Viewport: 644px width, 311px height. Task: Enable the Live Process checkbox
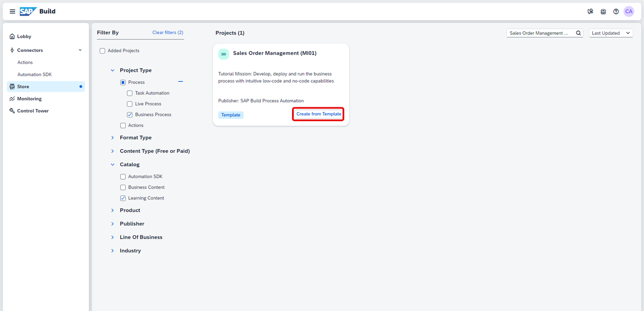point(130,104)
